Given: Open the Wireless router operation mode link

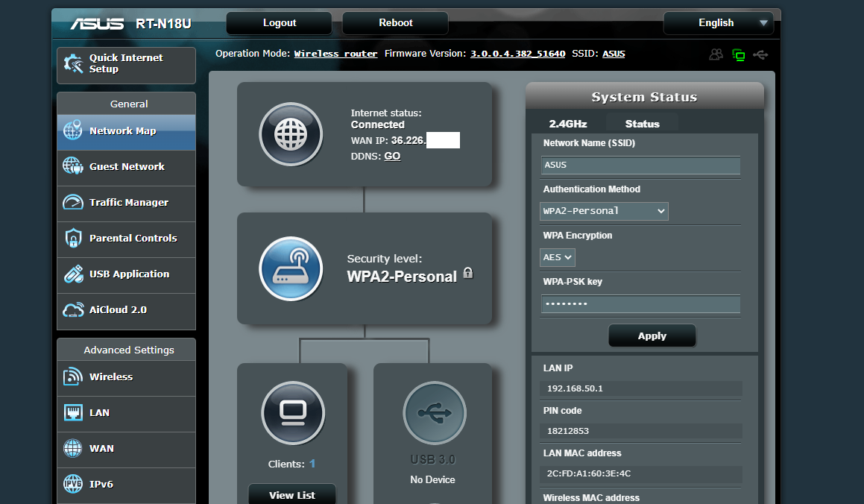Looking at the screenshot, I should [335, 53].
